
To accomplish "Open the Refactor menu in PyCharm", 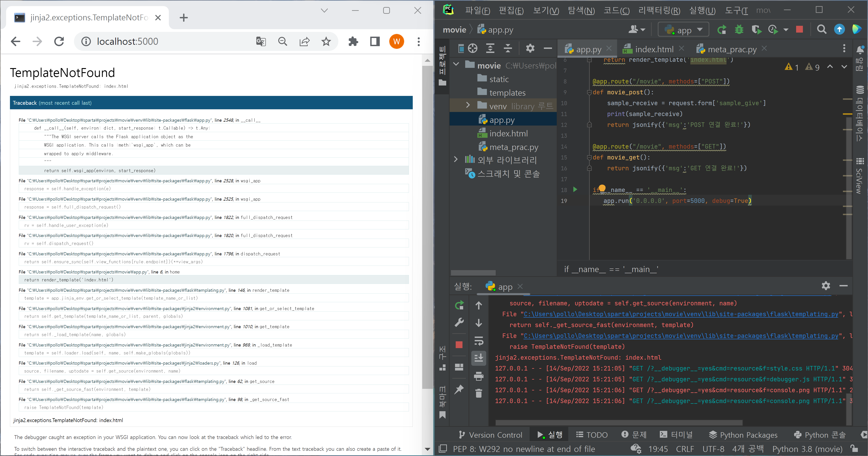I will coord(659,10).
